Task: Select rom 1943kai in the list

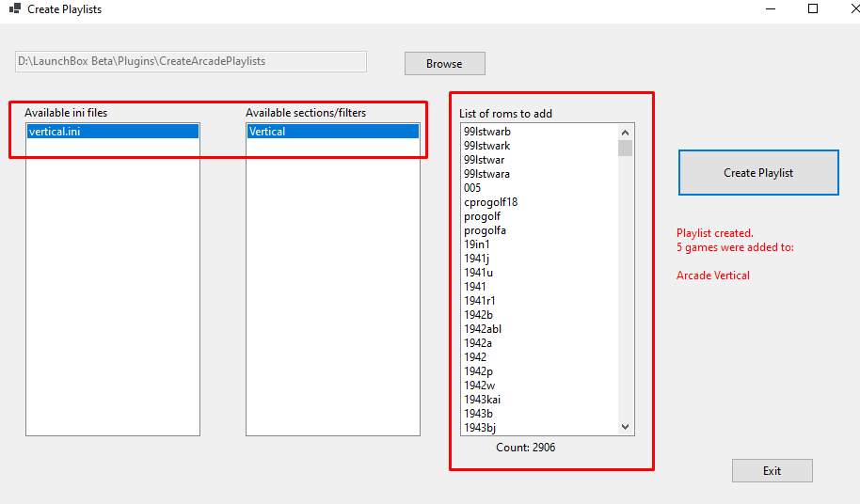Action: [482, 400]
